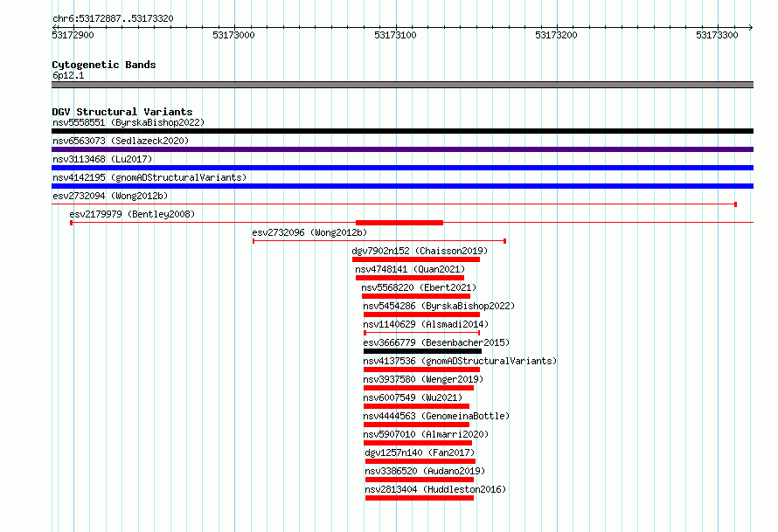Click the ruler at position 53173100
Screen dimensions: 778x532
[x=395, y=35]
